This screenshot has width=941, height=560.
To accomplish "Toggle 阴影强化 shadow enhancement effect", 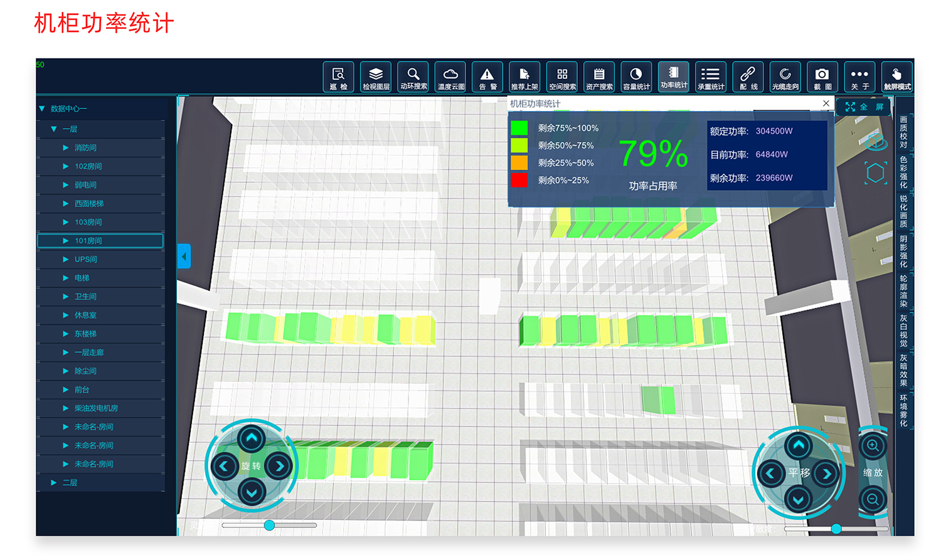I will (x=903, y=251).
